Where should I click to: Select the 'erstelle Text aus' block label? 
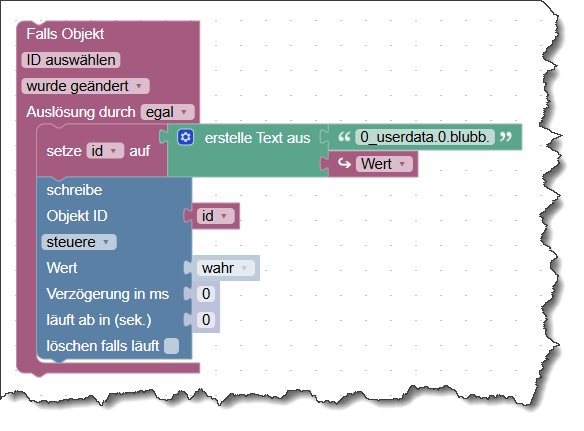point(257,138)
